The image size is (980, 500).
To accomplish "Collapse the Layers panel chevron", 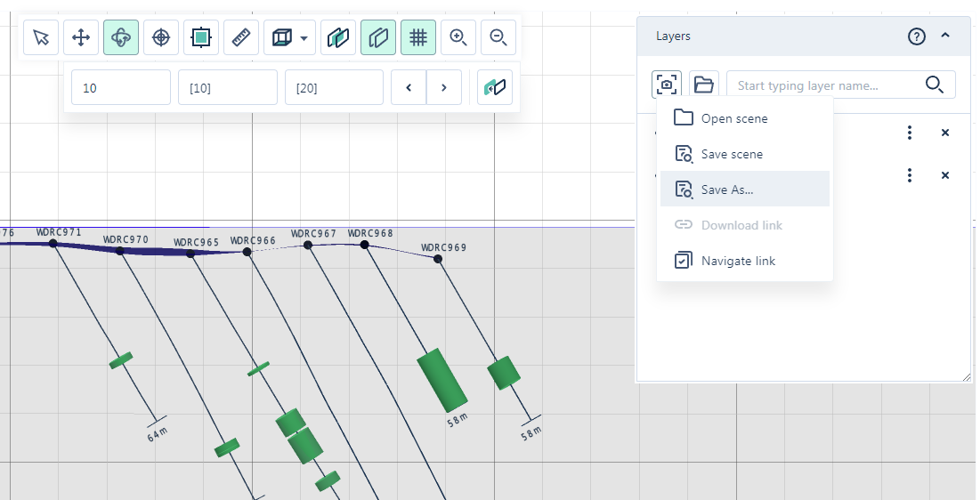I will click(945, 36).
